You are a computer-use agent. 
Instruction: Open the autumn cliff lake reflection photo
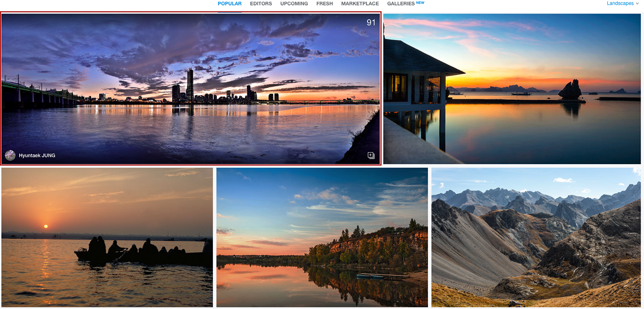tap(322, 237)
